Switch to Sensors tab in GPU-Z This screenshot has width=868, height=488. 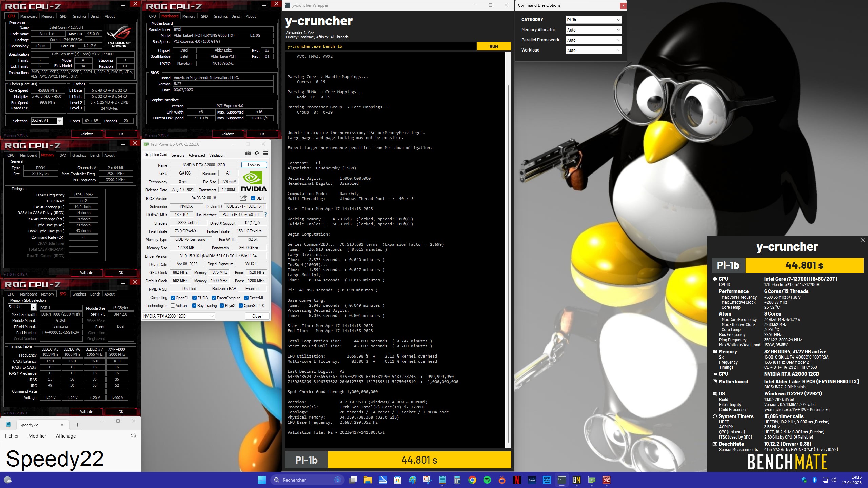coord(178,155)
